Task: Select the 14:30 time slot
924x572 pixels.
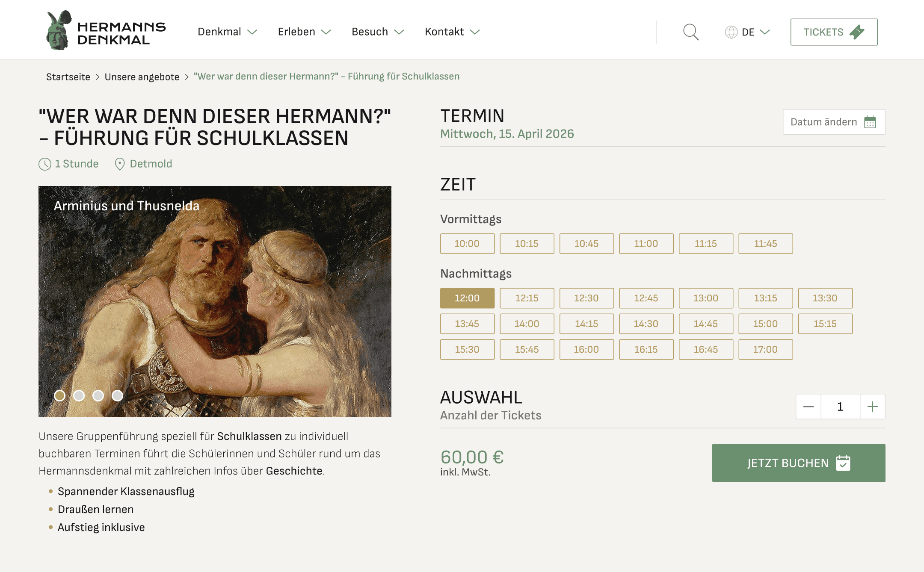Action: [646, 324]
